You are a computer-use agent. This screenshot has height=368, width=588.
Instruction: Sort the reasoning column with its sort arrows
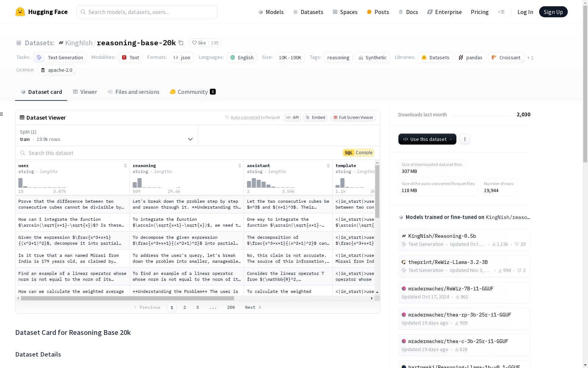[240, 166]
